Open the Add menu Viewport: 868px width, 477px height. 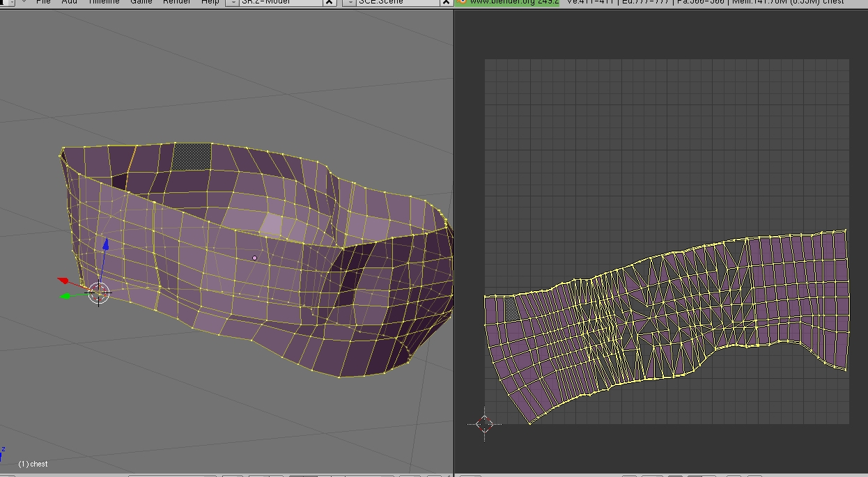pyautogui.click(x=70, y=2)
